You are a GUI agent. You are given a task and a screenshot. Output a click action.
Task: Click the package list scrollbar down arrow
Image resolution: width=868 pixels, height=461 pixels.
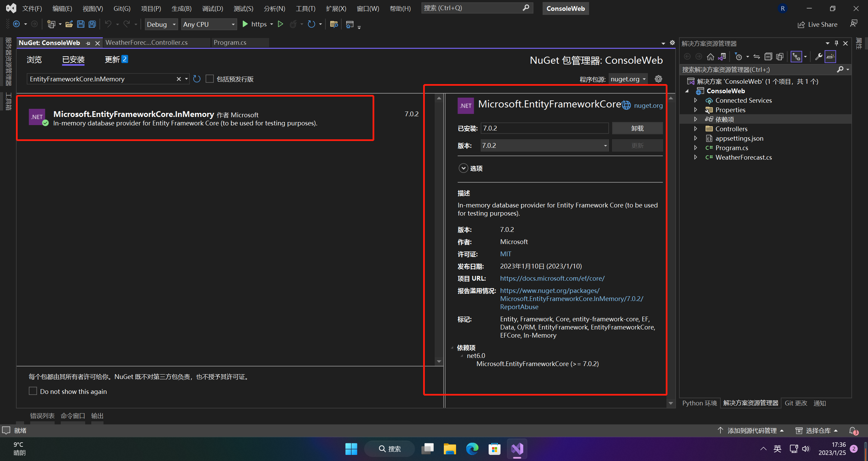(x=439, y=361)
